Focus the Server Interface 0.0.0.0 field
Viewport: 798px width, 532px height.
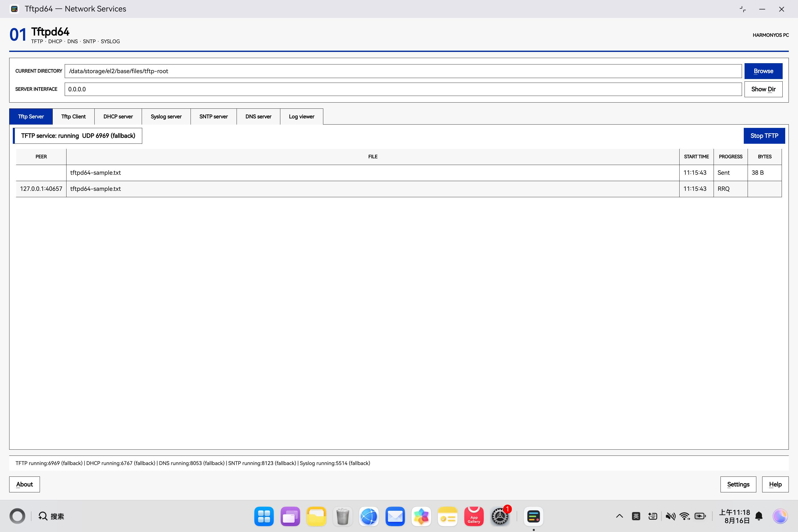(x=403, y=89)
